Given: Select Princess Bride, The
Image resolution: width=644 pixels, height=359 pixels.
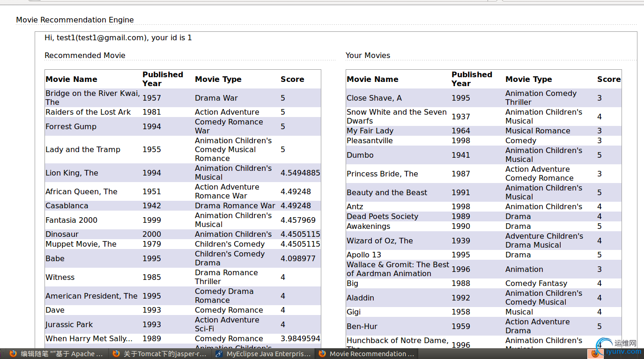Looking at the screenshot, I should click(x=382, y=174).
